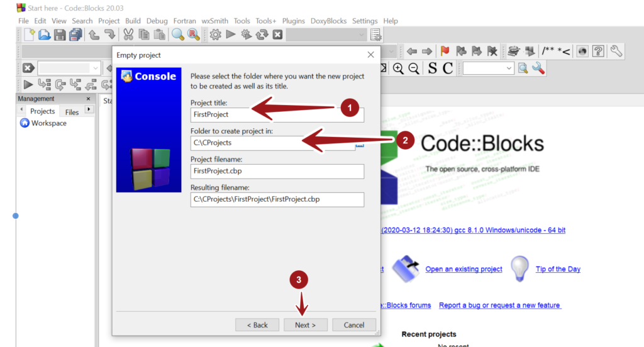Click the Project title input field

point(277,114)
